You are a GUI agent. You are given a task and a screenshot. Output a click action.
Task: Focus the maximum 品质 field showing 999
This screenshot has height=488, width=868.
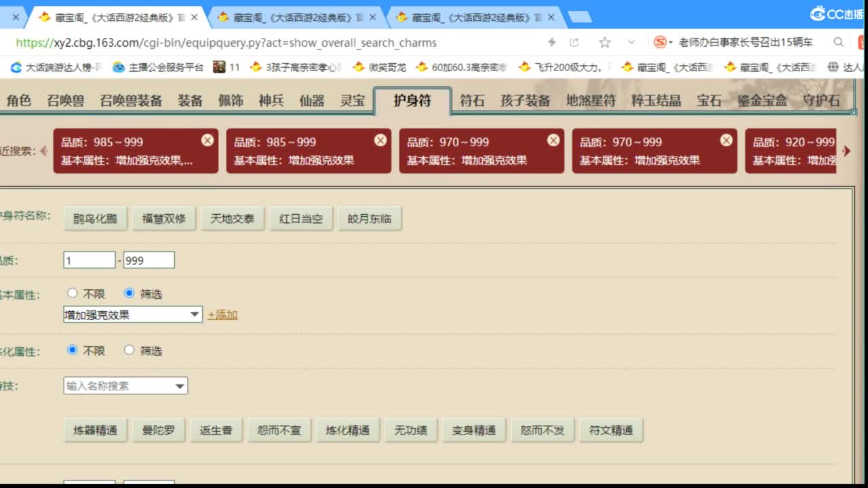[149, 260]
